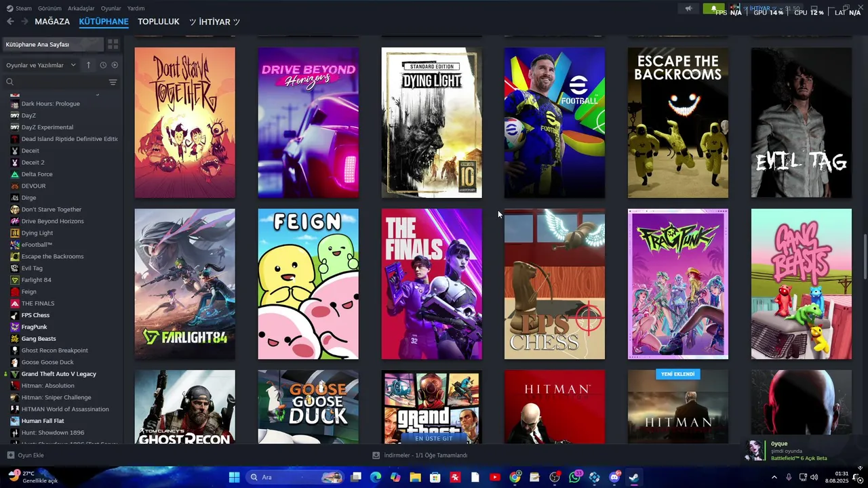Click the Steam taskbar icon

coord(634,477)
